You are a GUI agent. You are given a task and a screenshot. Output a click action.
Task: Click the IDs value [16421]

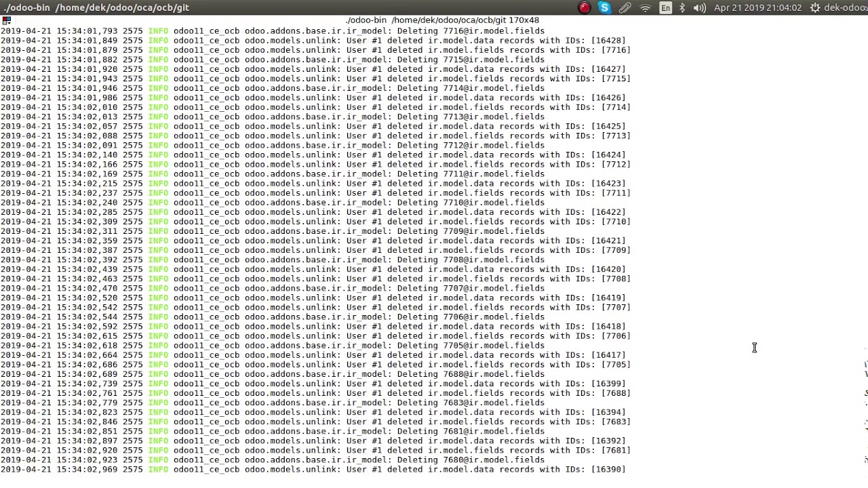(x=608, y=241)
